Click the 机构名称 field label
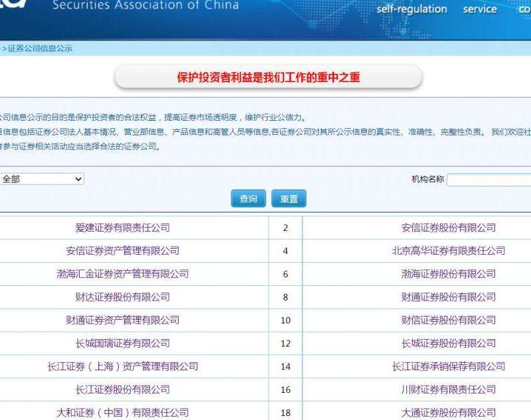This screenshot has width=531, height=420. (427, 179)
